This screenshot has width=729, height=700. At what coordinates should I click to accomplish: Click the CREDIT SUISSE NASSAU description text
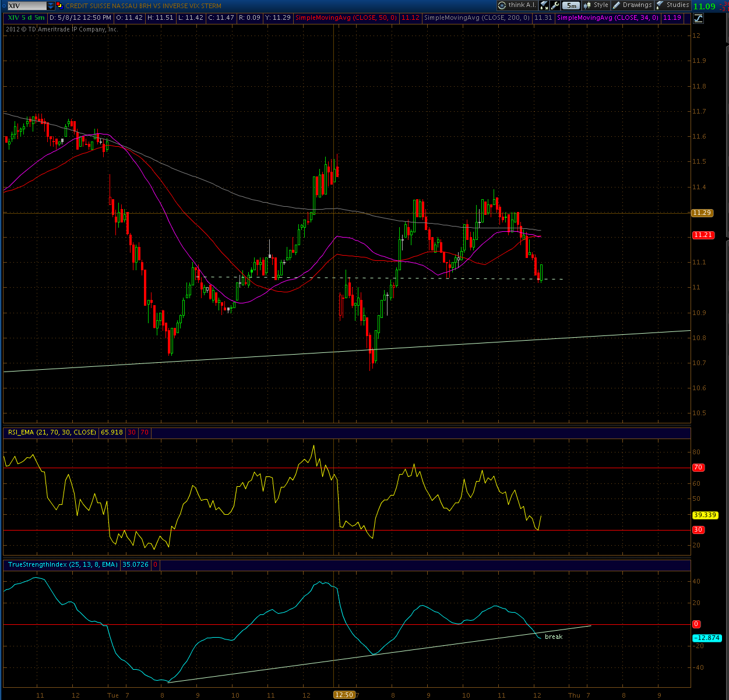143,6
